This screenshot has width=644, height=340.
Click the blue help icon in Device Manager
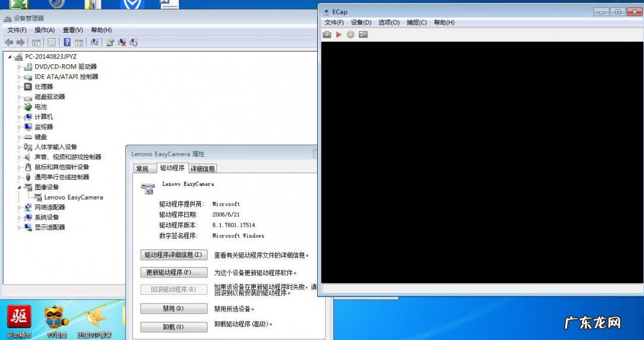(x=67, y=42)
